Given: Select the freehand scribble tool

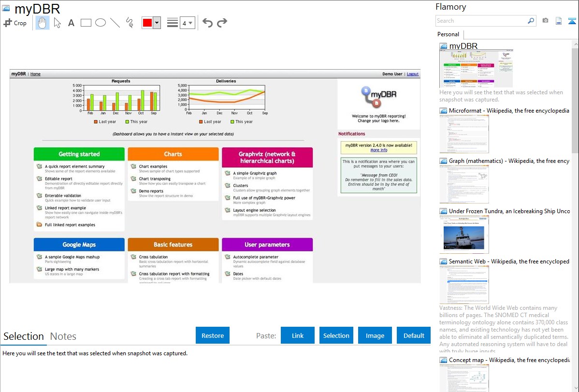Looking at the screenshot, I should coord(130,23).
